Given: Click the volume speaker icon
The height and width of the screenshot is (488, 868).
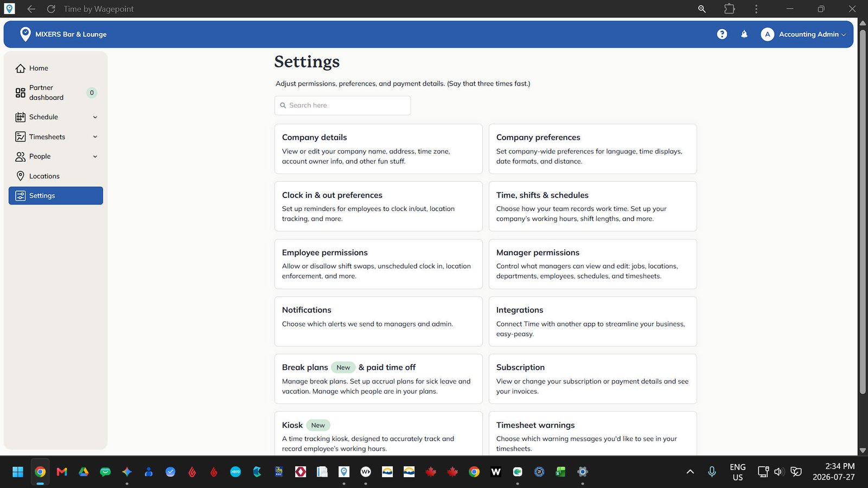Looking at the screenshot, I should [779, 472].
